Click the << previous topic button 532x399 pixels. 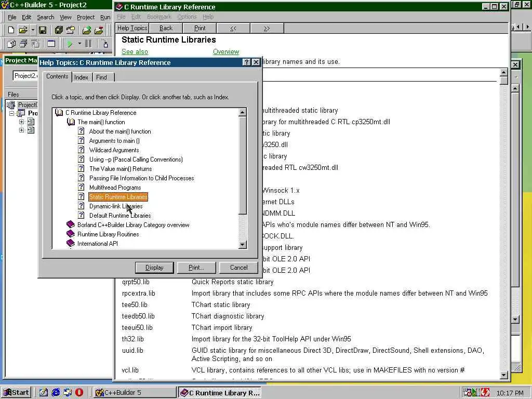[x=233, y=28]
